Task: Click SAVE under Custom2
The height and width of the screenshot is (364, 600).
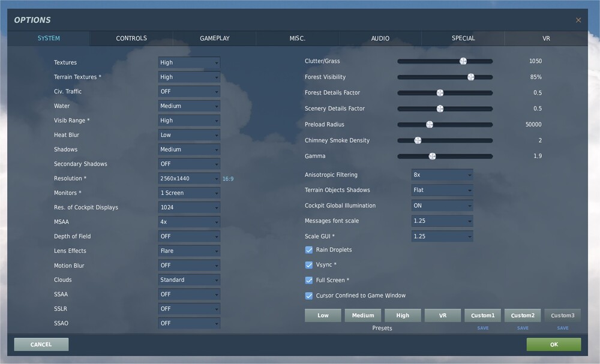Action: tap(523, 328)
